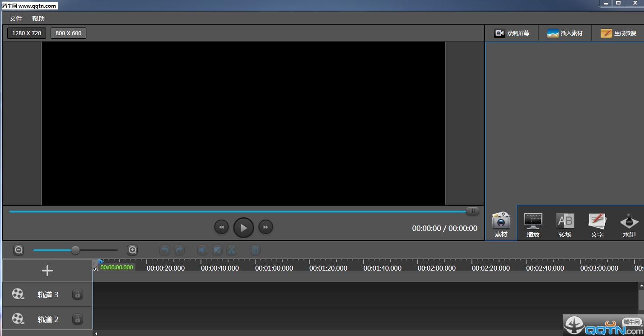Toggle the lock on 轨道 3
The image size is (644, 336).
pyautogui.click(x=78, y=295)
